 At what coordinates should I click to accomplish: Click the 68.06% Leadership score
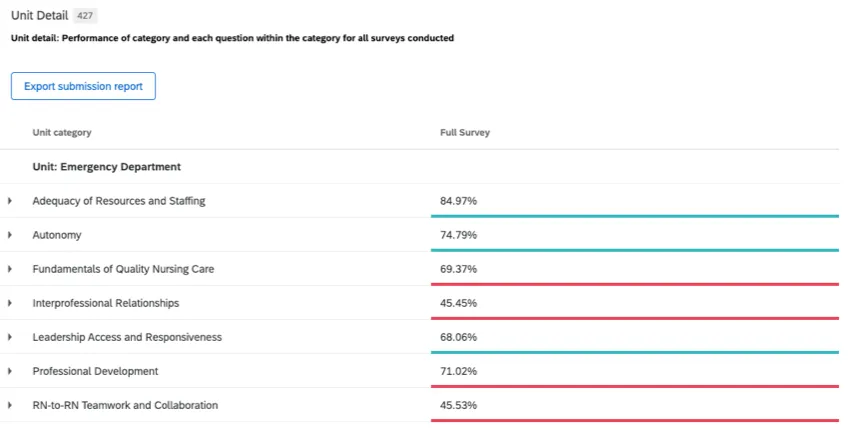pos(459,337)
